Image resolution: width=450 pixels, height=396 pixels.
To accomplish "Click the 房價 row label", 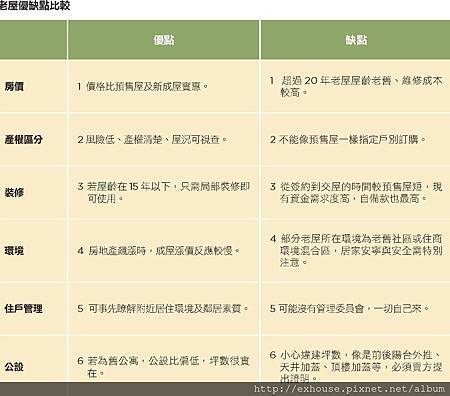I will click(14, 86).
